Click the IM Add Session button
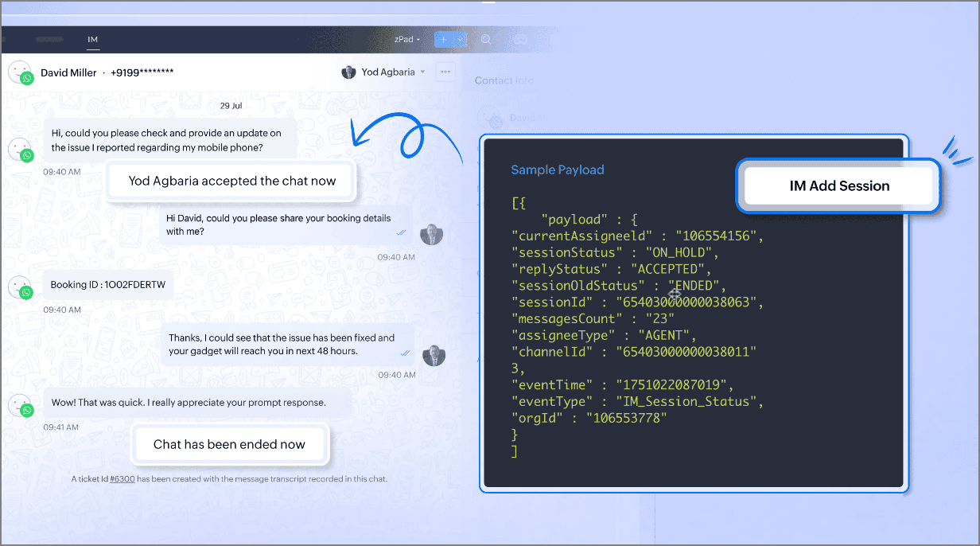 pos(838,186)
